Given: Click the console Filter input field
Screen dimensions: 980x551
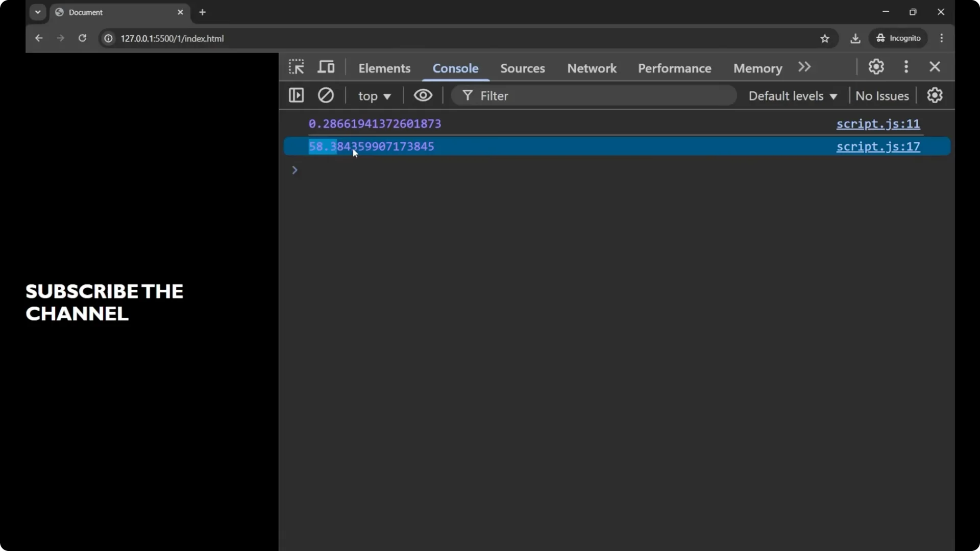Looking at the screenshot, I should point(602,96).
